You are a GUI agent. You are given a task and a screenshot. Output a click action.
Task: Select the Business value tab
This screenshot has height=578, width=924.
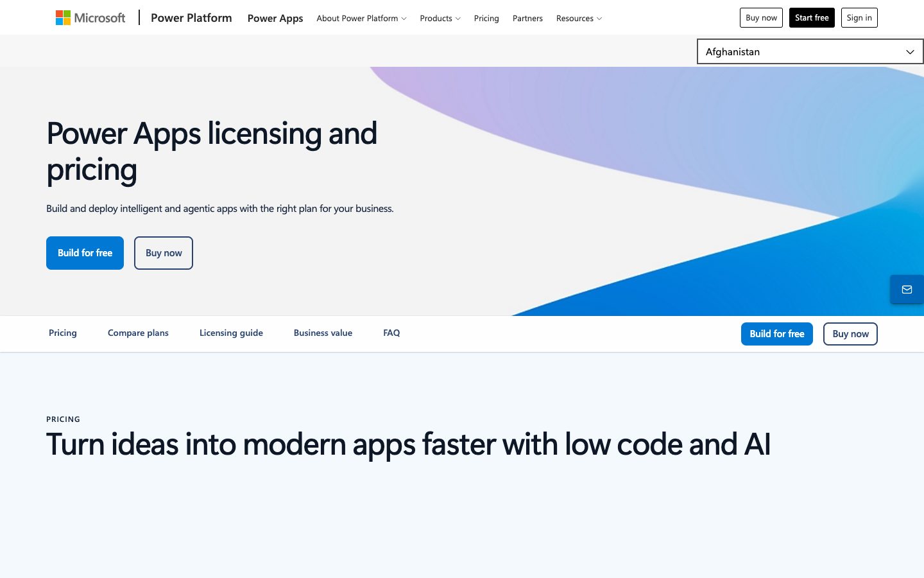pyautogui.click(x=323, y=333)
